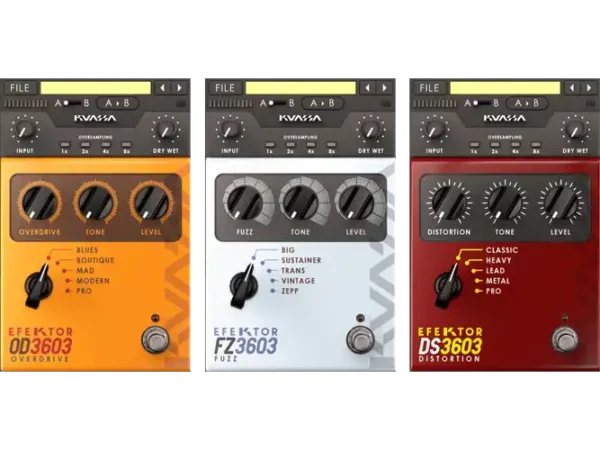
Task: Enable 1x oversampling on OD3603
Action: pos(65,145)
